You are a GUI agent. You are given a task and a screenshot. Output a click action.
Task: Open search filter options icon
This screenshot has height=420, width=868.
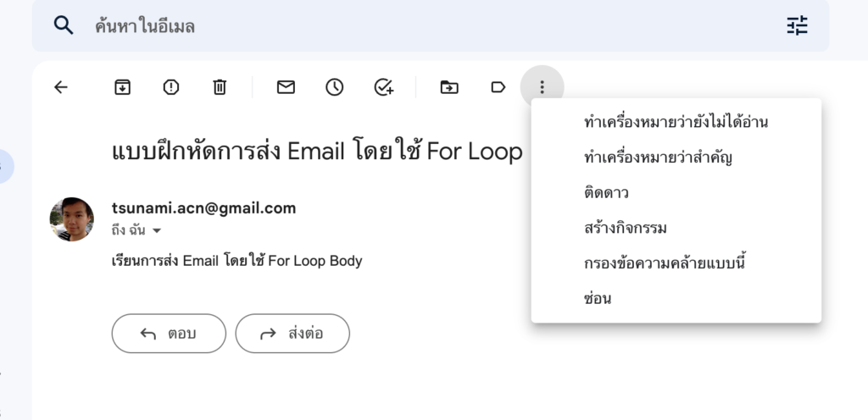click(x=797, y=25)
